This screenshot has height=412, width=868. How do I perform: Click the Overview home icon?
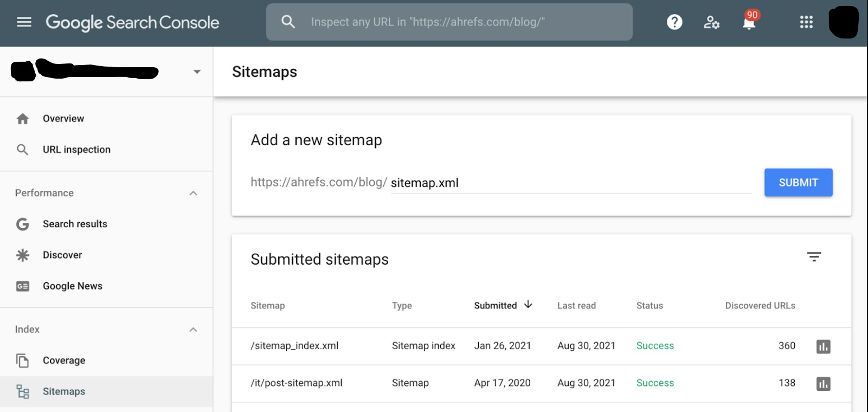tap(22, 119)
